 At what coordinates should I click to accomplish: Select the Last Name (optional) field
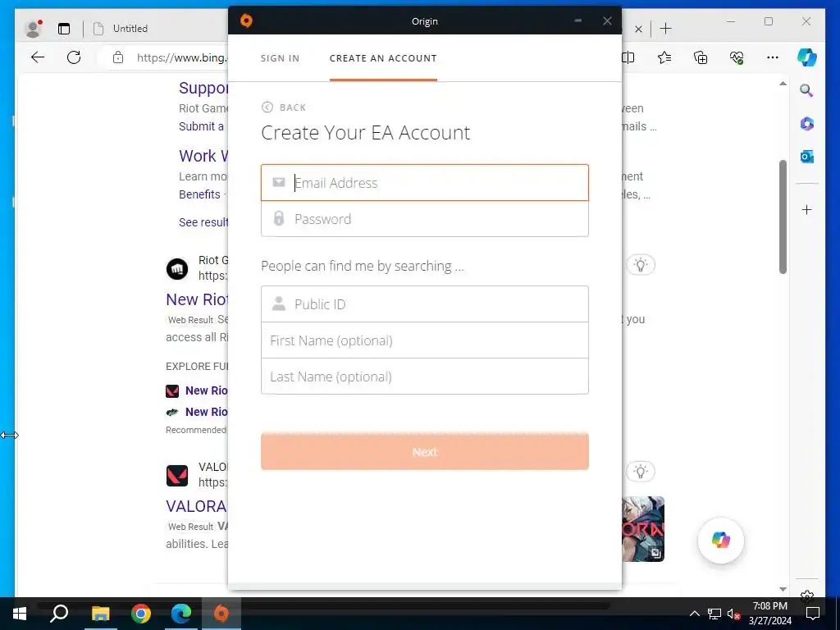425,377
